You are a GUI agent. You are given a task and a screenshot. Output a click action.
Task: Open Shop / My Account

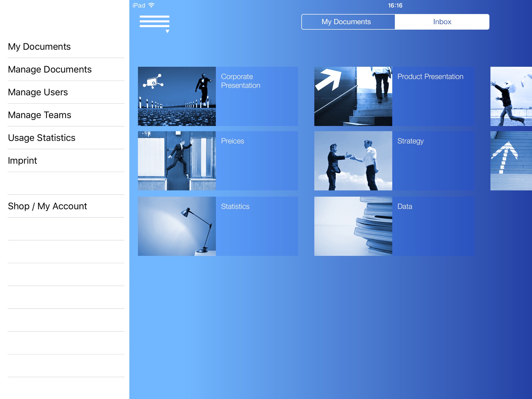47,206
